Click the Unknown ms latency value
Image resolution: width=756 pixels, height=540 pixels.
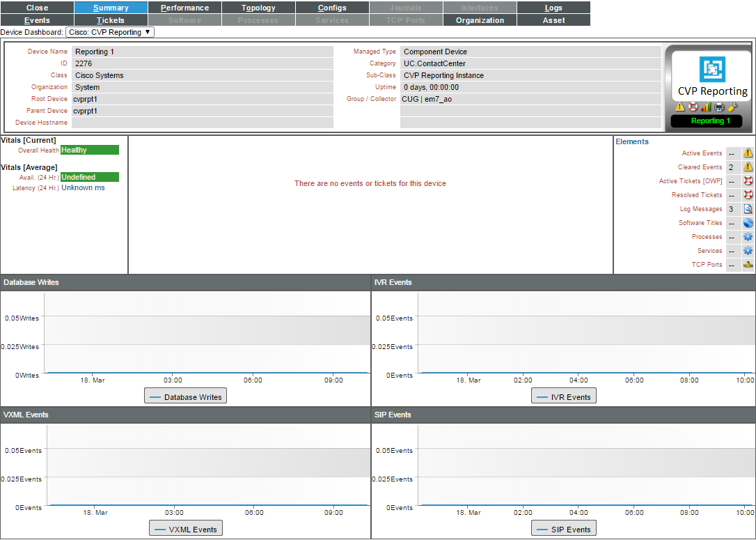point(83,187)
